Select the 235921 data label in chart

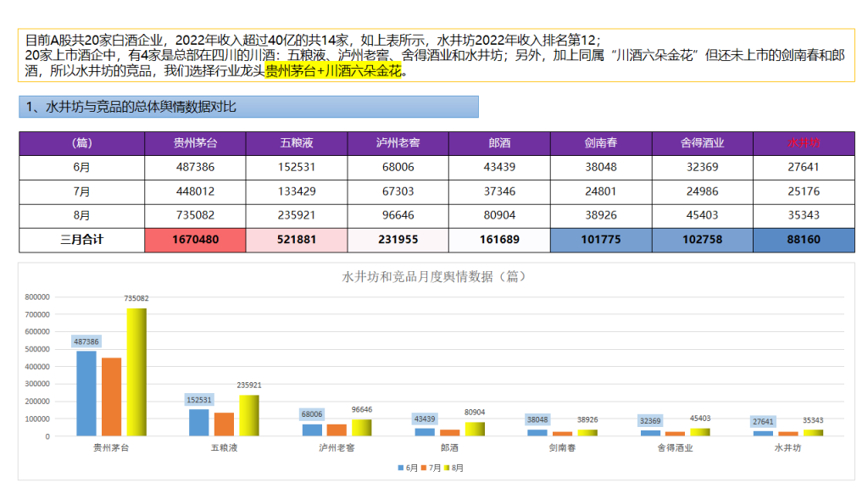(248, 385)
